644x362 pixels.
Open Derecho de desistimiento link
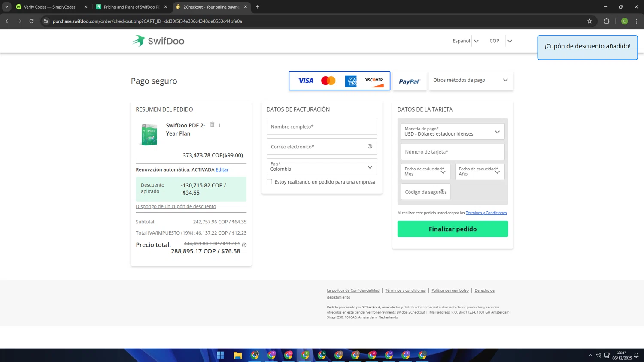[484, 290]
